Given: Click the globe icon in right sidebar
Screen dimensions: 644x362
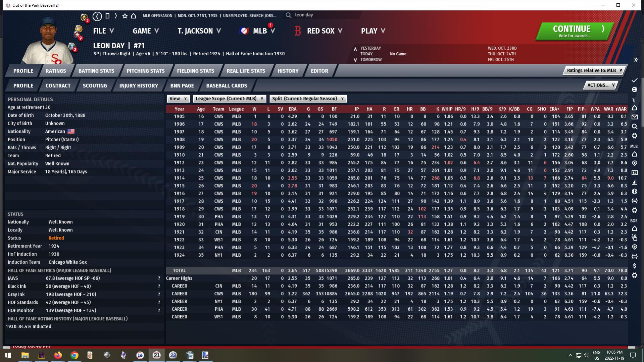Looking at the screenshot, I should point(634,90).
